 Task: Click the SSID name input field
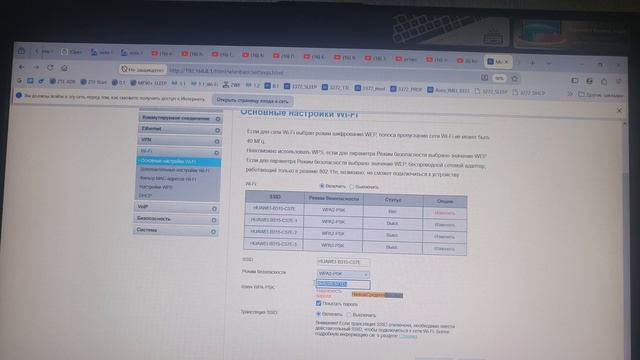click(343, 262)
